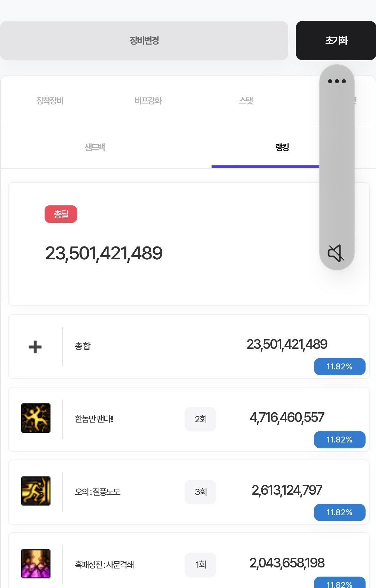
Task: Tap the muted speaker icon
Action: 336,253
